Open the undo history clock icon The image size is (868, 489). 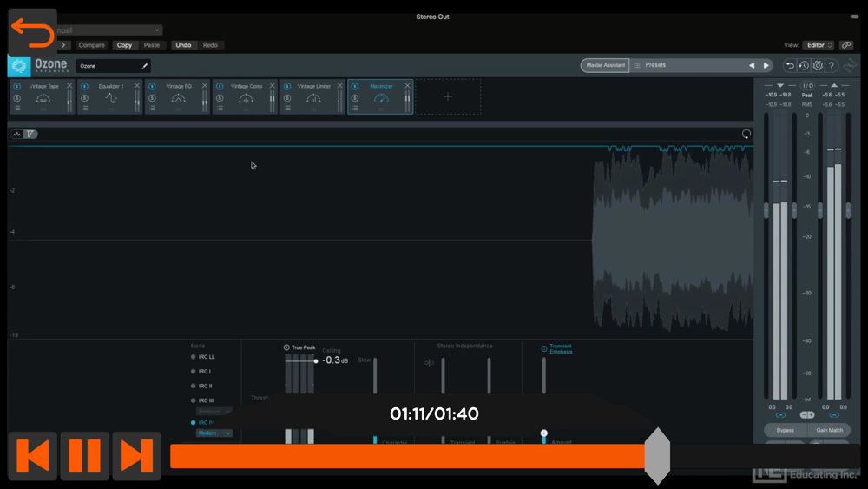click(x=804, y=66)
